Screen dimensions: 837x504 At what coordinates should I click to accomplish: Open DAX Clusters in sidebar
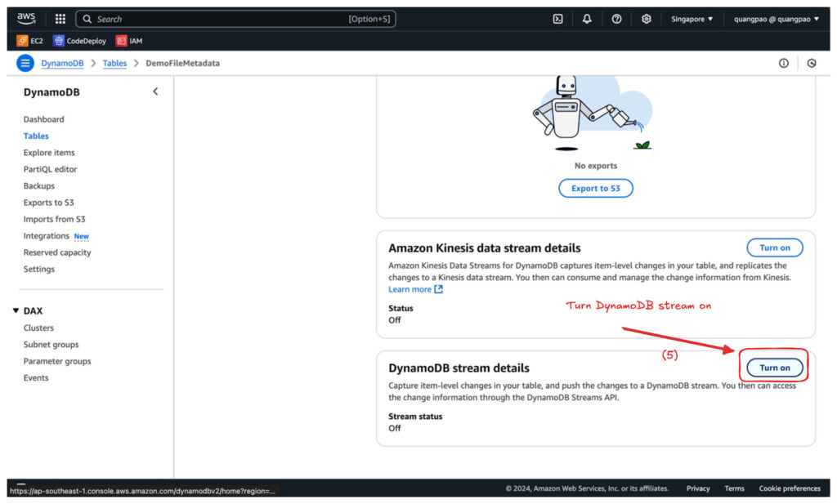pyautogui.click(x=38, y=328)
